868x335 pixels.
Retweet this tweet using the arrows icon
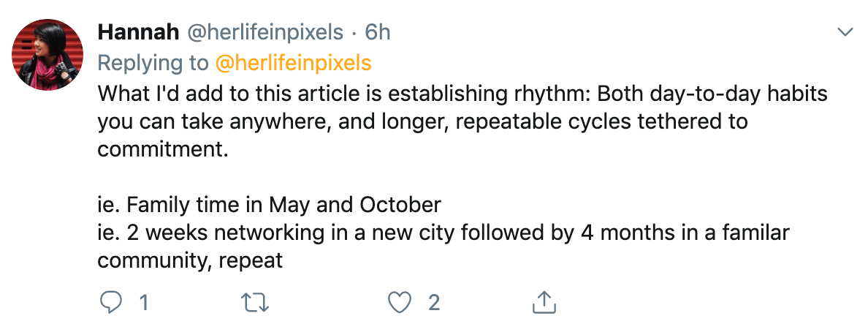point(256,302)
